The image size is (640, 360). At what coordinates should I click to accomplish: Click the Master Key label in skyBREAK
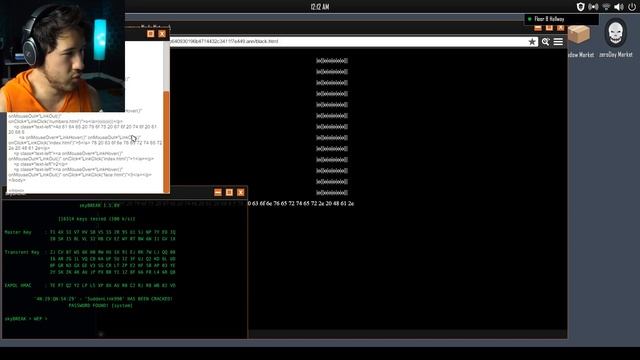[x=18, y=232]
